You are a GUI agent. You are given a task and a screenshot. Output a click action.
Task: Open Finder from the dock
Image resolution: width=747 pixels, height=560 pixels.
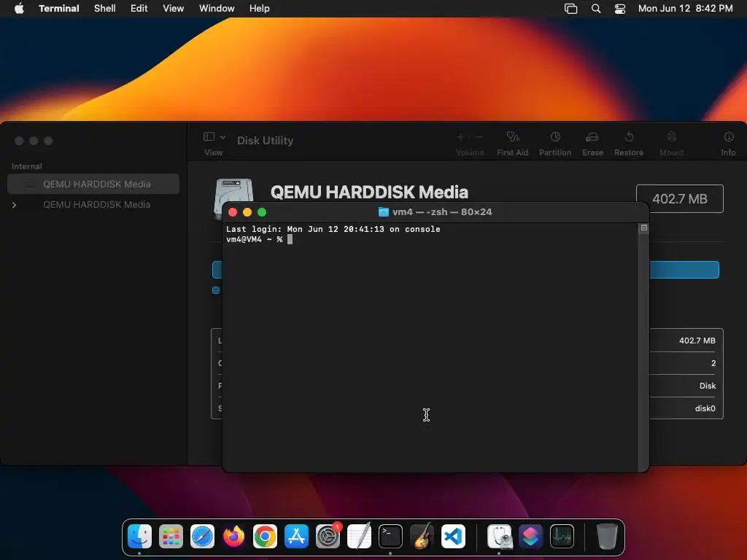click(139, 536)
